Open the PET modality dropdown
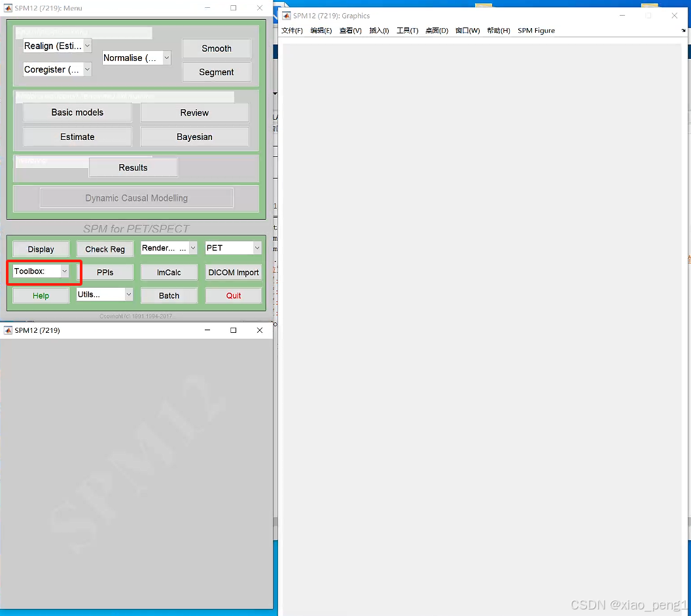The image size is (691, 616). 233,248
